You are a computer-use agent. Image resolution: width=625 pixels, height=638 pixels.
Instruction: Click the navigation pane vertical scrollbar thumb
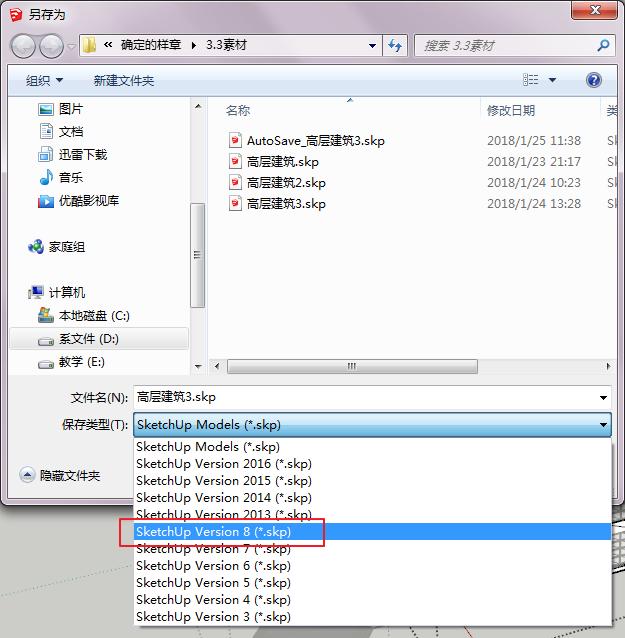198,256
